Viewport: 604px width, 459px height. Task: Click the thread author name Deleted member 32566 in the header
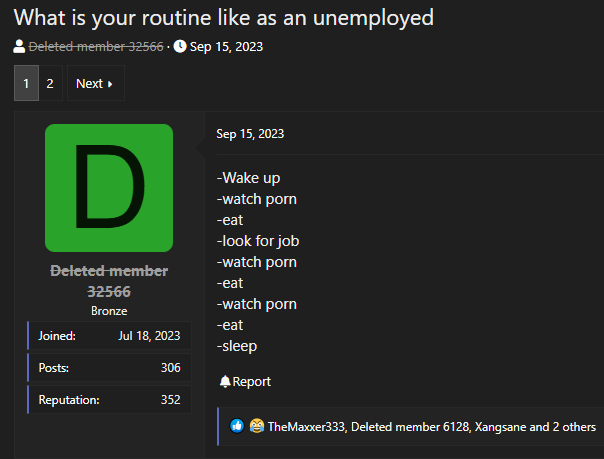point(96,47)
